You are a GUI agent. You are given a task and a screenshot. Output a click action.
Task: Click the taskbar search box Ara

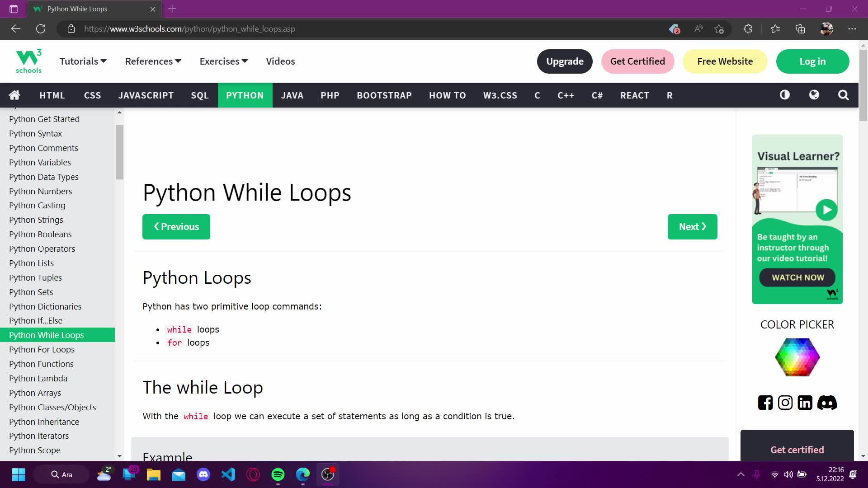(62, 474)
